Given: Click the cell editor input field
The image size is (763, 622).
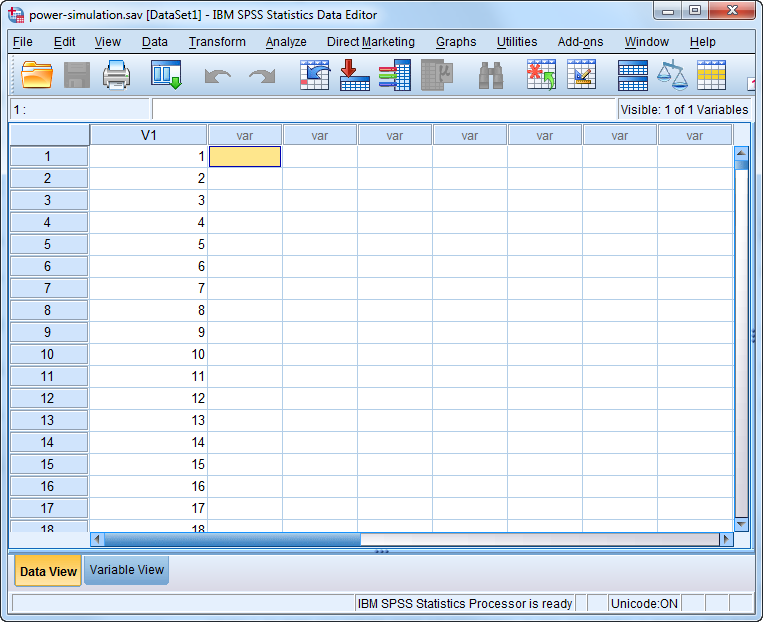Looking at the screenshot, I should pos(384,109).
